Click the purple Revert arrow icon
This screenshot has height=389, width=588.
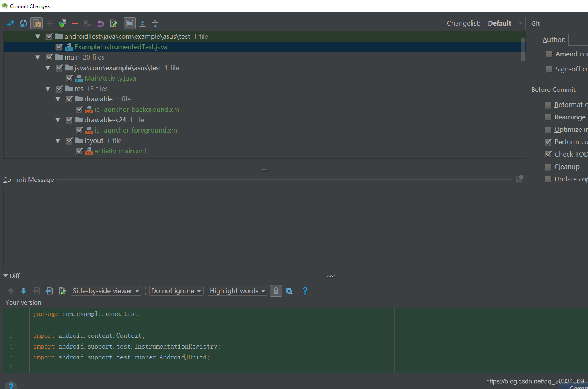(x=101, y=23)
